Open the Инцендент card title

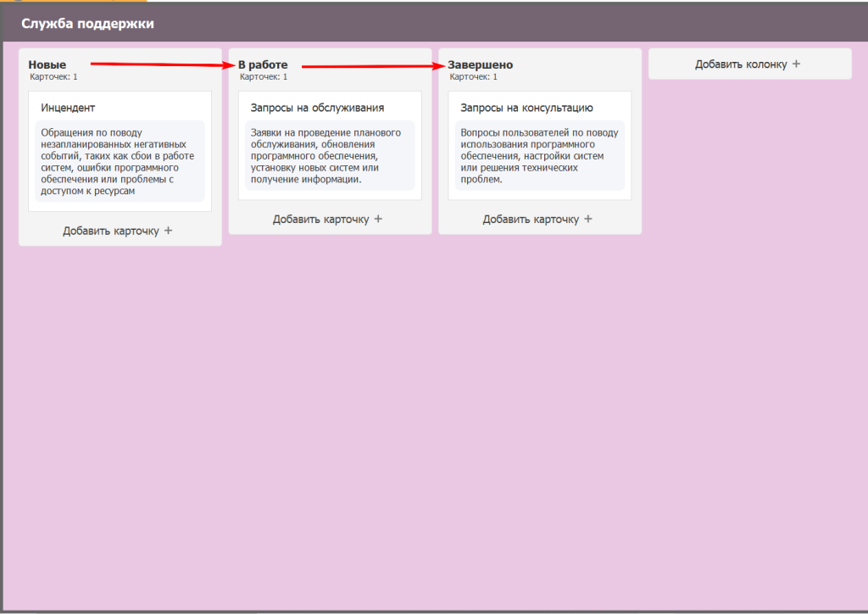[x=68, y=108]
